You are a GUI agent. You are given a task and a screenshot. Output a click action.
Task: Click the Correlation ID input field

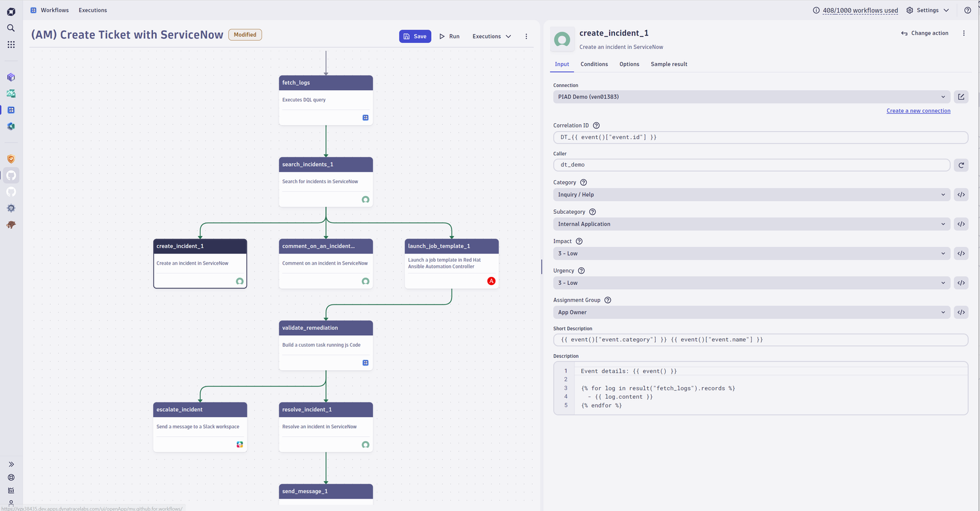pos(760,137)
